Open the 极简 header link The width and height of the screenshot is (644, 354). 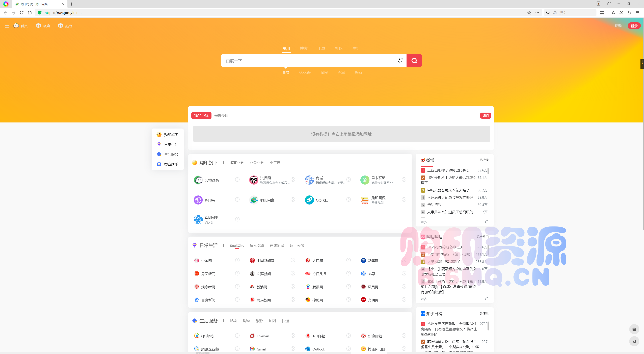click(x=43, y=26)
